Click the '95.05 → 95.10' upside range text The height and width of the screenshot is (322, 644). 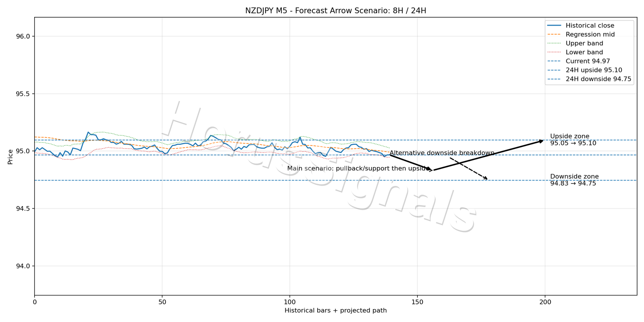click(573, 143)
